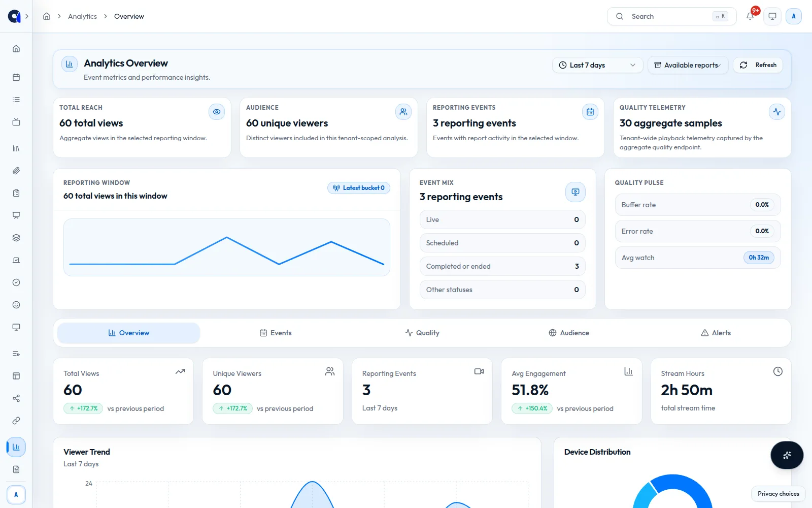Open the document report icon in sidebar

(16, 469)
